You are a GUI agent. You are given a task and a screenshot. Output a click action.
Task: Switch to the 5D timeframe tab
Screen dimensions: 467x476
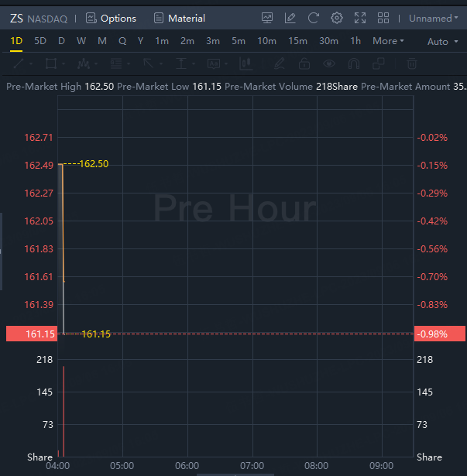point(40,41)
